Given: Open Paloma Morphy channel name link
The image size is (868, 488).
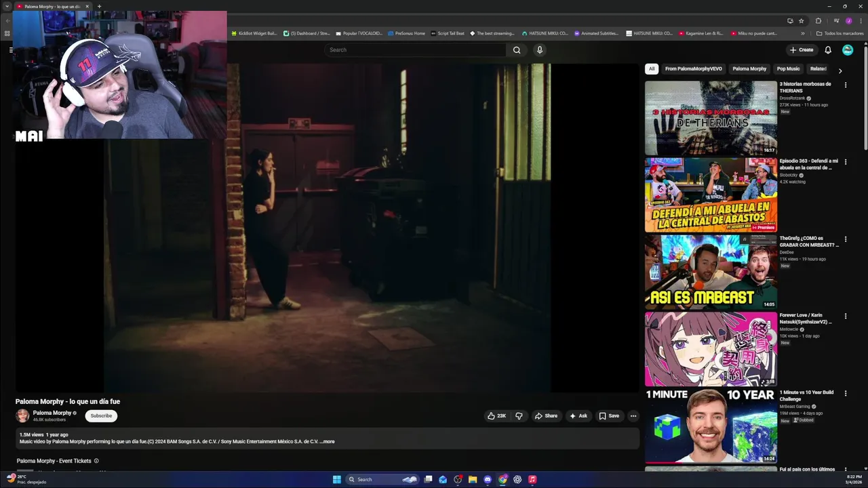Looking at the screenshot, I should [52, 413].
